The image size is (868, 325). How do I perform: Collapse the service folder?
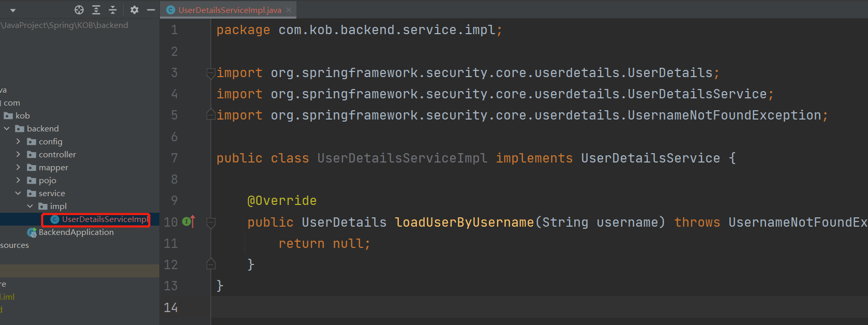[x=18, y=193]
